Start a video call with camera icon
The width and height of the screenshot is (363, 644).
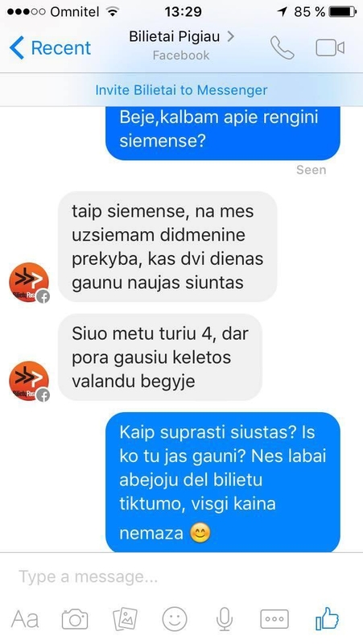[330, 48]
